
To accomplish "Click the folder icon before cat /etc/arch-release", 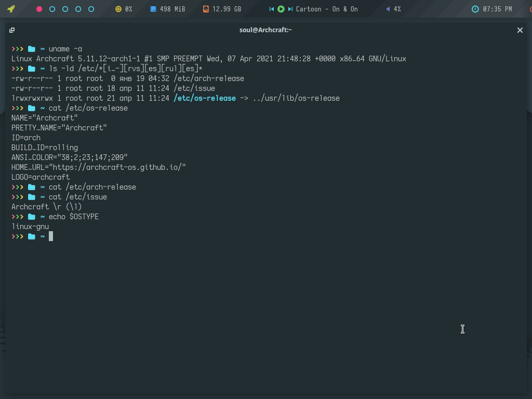I will point(32,187).
